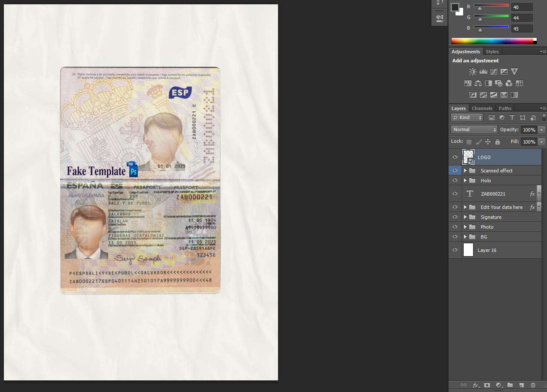The width and height of the screenshot is (547, 392).
Task: Open the Styles tab
Action: click(x=492, y=51)
